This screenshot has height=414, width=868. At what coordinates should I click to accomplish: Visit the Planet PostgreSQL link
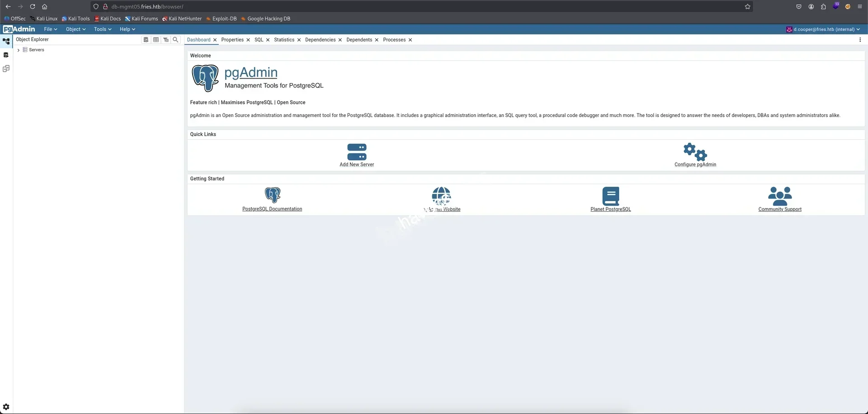610,209
